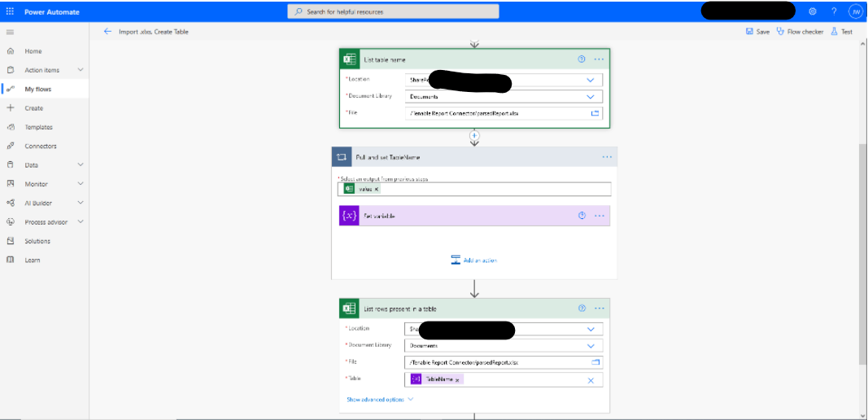The width and height of the screenshot is (868, 420).
Task: Click the Learn book icon
Action: [10, 260]
